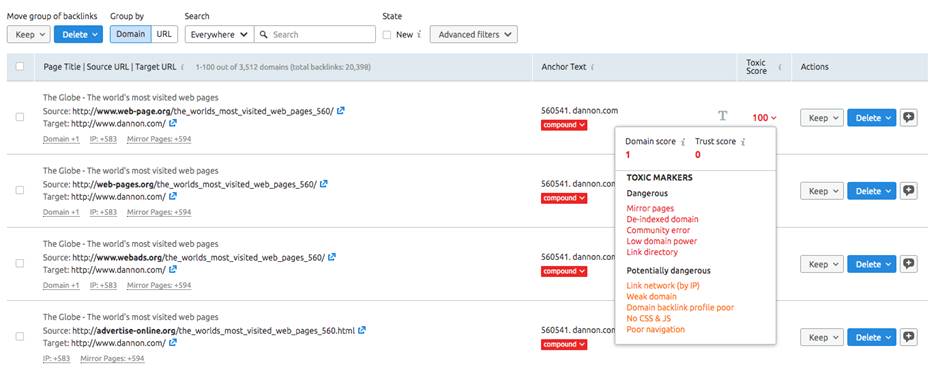Select all backlinks with header checkbox

click(x=20, y=67)
